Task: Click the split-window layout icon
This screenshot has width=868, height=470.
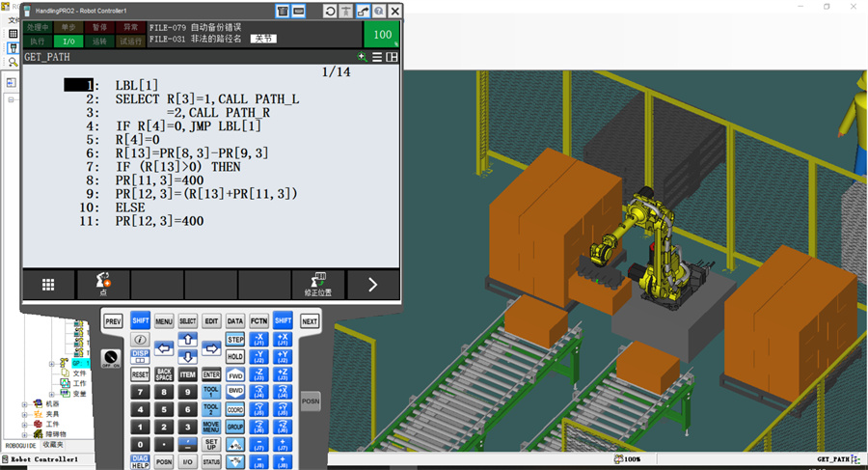Action: click(x=392, y=57)
